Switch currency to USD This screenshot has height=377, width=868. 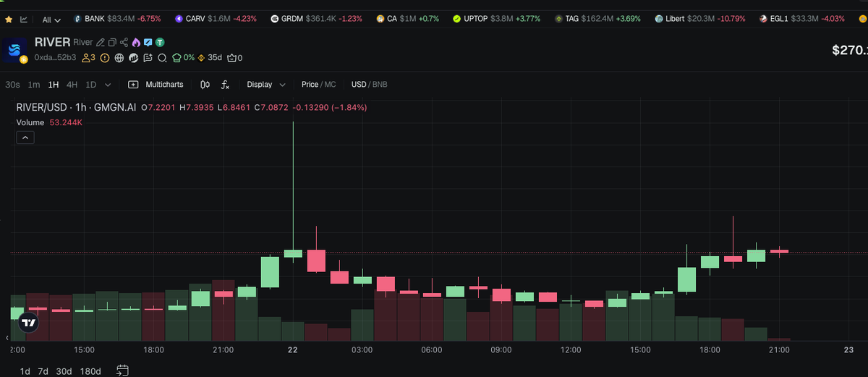point(359,85)
